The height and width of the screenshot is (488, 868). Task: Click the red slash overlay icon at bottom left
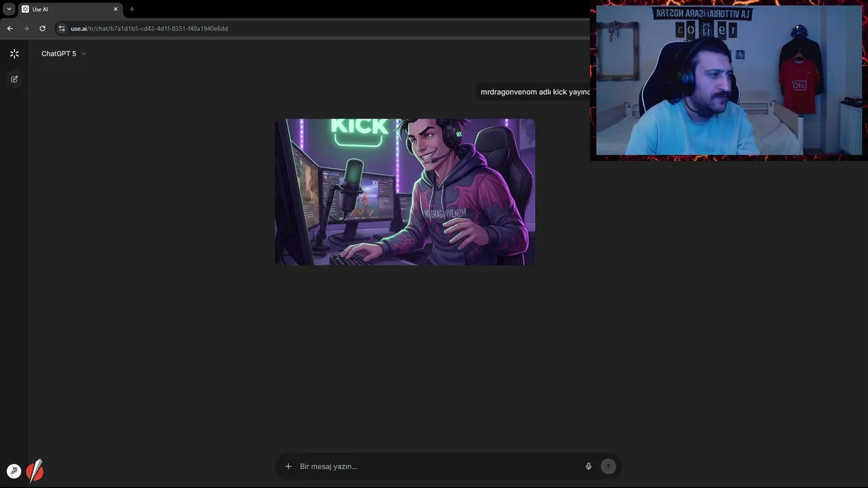(35, 470)
